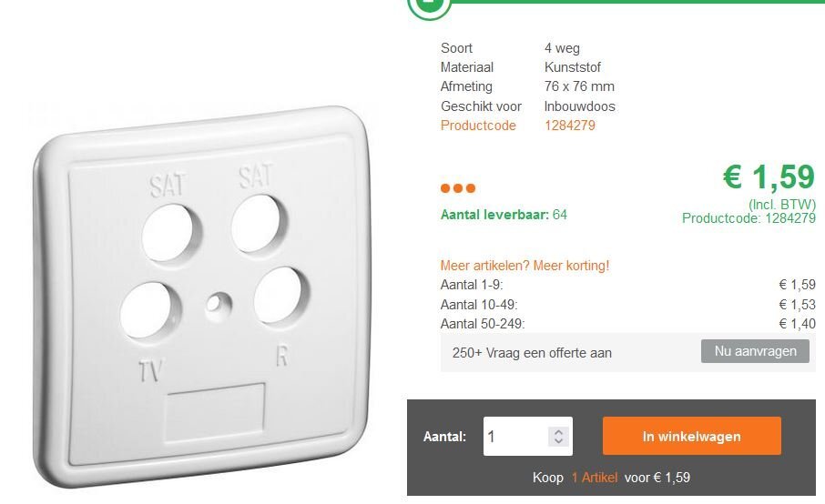
Task: Select the Aantal 1-9 price tier row
Action: click(x=627, y=285)
